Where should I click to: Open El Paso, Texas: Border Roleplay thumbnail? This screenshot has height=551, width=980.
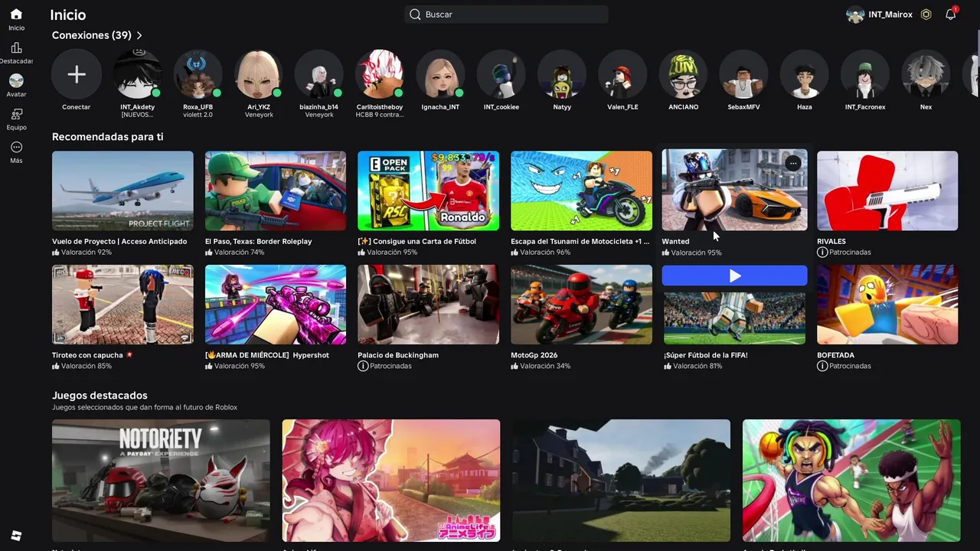coord(276,191)
